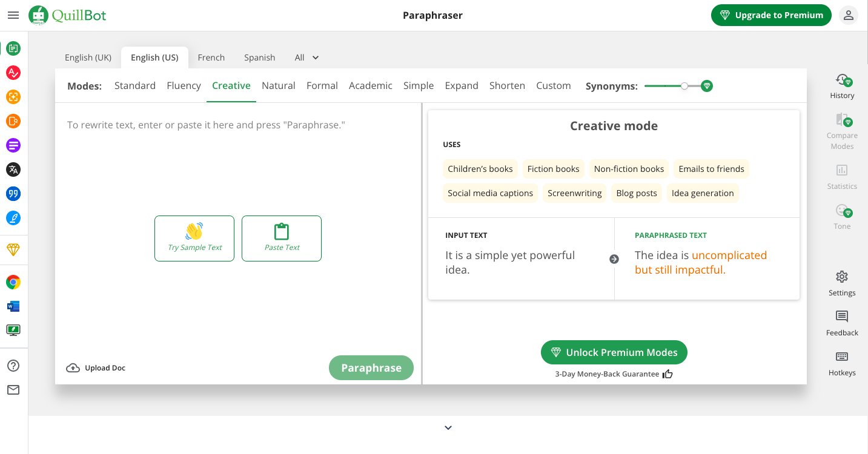Viewport: 868px width, 454px height.
Task: Select the Expand mode
Action: pos(462,86)
